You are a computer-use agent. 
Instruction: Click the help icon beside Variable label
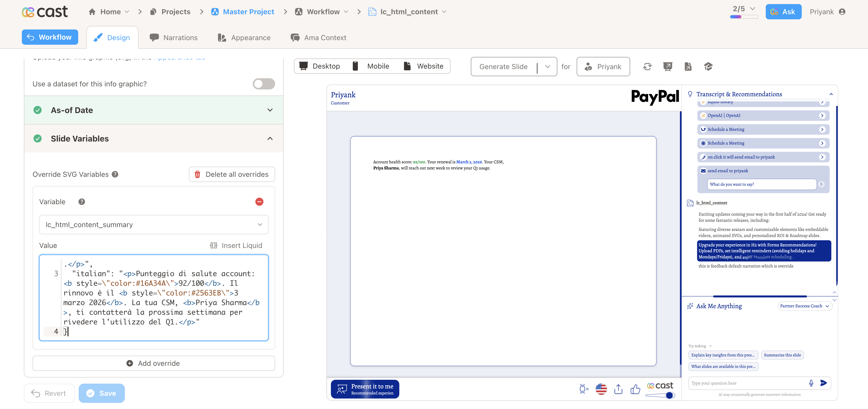pyautogui.click(x=81, y=202)
